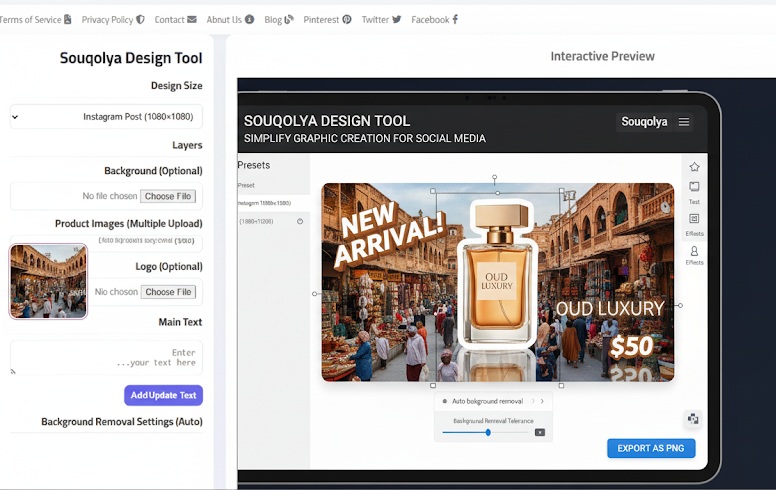The image size is (776, 490).
Task: Open the hamburger menu beside Souqolya
Action: coord(684,122)
